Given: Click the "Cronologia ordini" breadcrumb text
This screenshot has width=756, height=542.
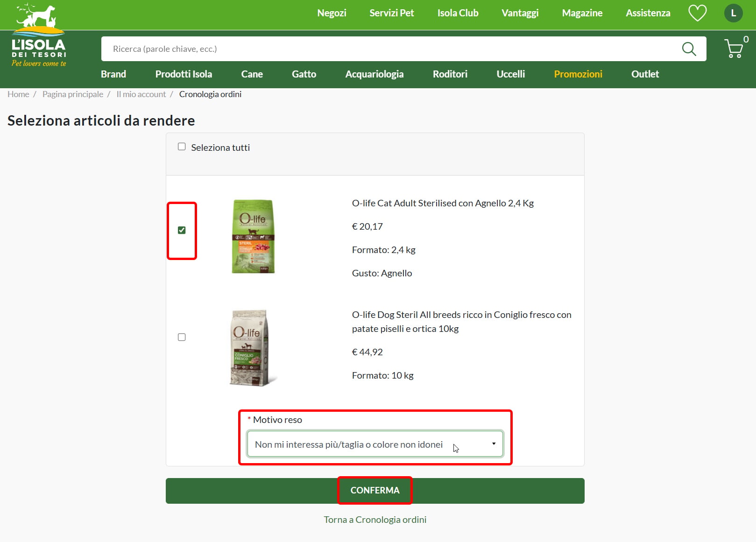Looking at the screenshot, I should 210,94.
